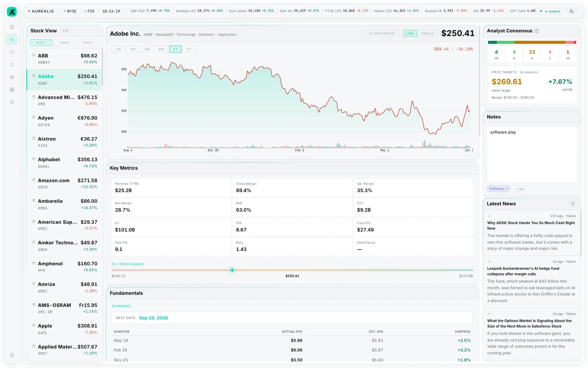Image resolution: width=588 pixels, height=368 pixels.
Task: Select the AMS-OSRAM stock row
Action: [x=65, y=308]
